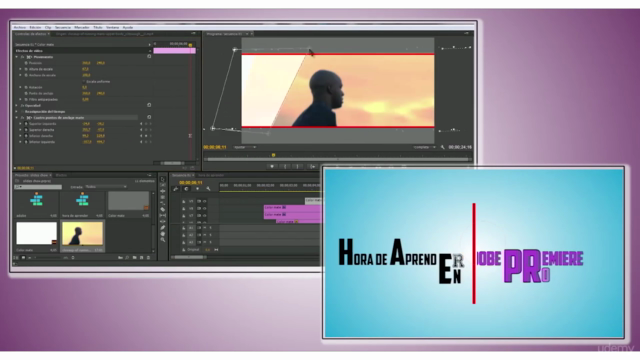Expand Reasignación del tiempo group
Screen dimensions: 640x360
pos(16,111)
